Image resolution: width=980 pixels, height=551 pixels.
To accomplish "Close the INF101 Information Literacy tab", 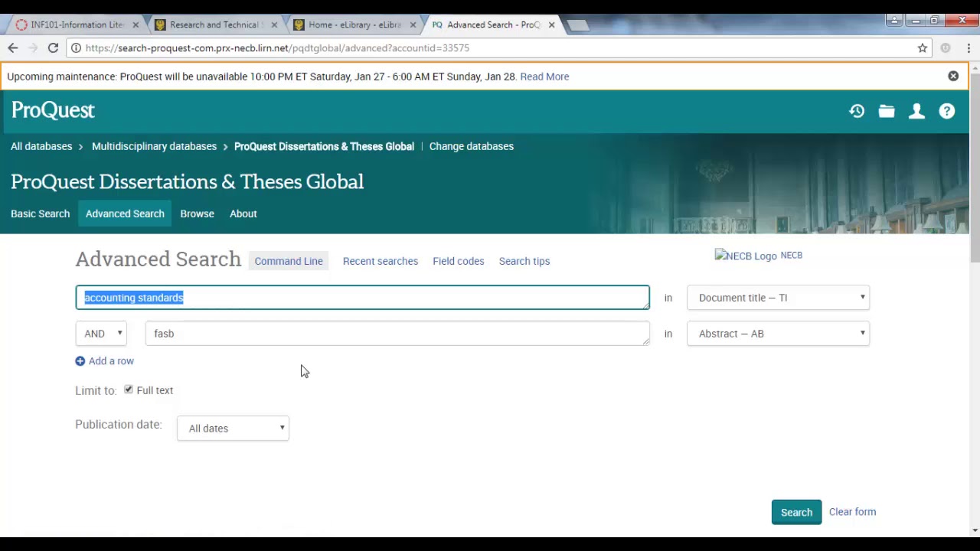I will tap(136, 24).
